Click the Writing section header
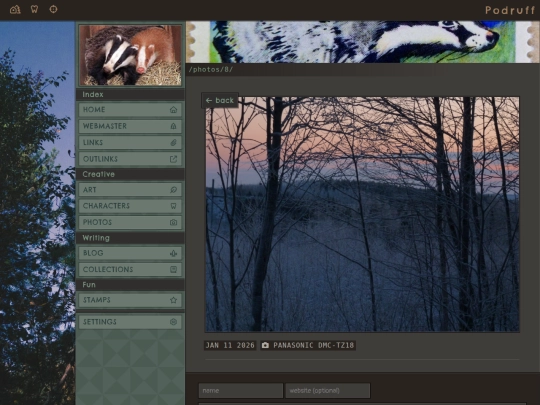 pyautogui.click(x=130, y=238)
